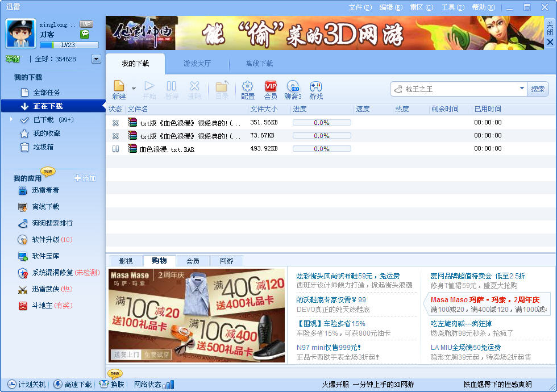Click the 暂停 pause icon in toolbar
Viewport: 557px width, 392px height.
(172, 86)
